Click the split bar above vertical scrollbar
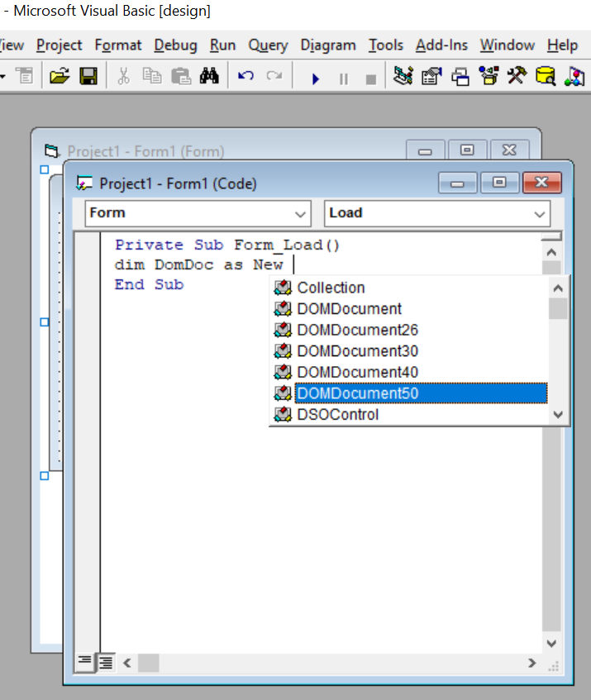Screen dimensions: 591x700 (x=551, y=236)
